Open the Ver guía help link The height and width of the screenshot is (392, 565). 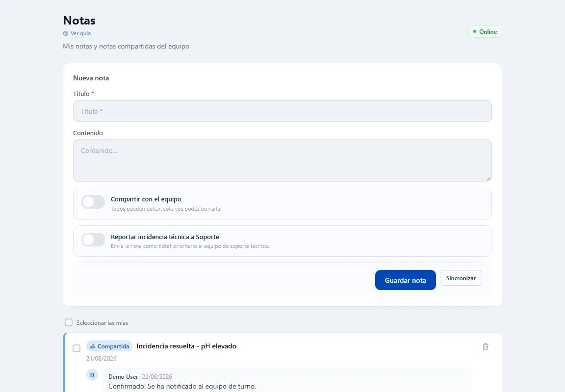point(77,33)
